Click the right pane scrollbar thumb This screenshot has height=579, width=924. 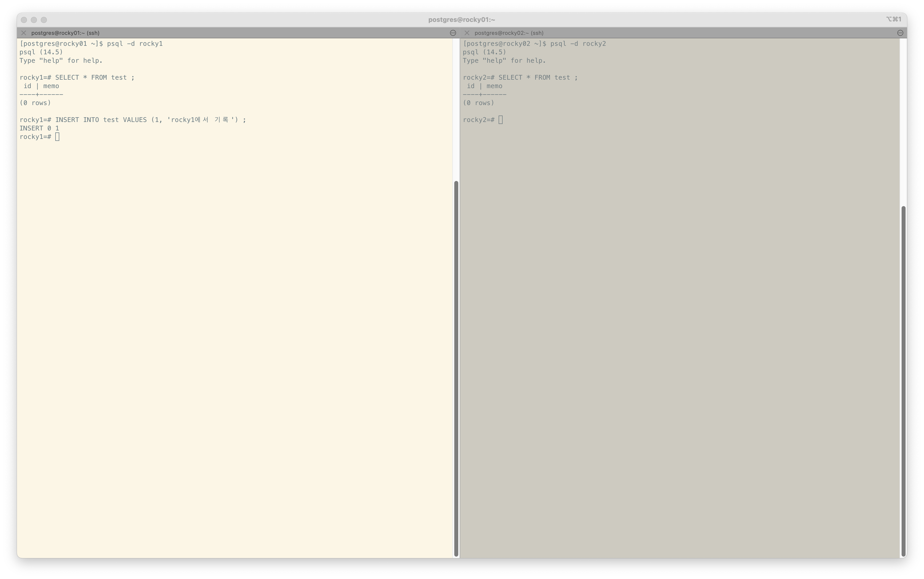(x=903, y=381)
